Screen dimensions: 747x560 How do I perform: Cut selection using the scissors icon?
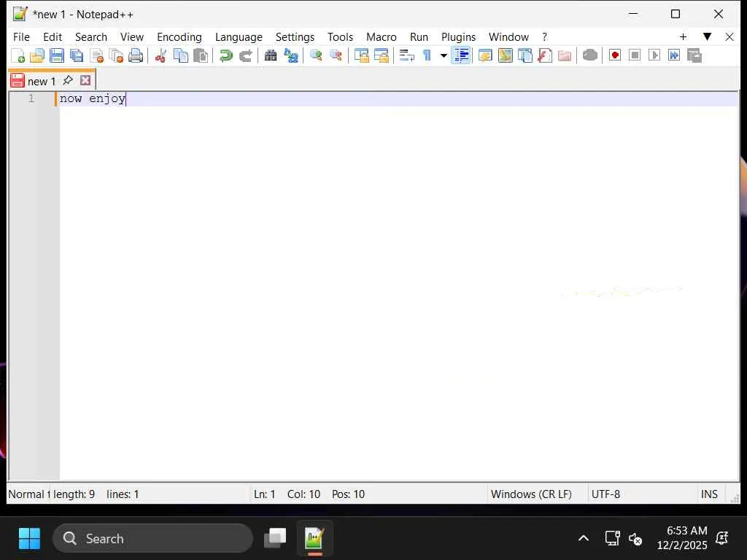(x=161, y=55)
